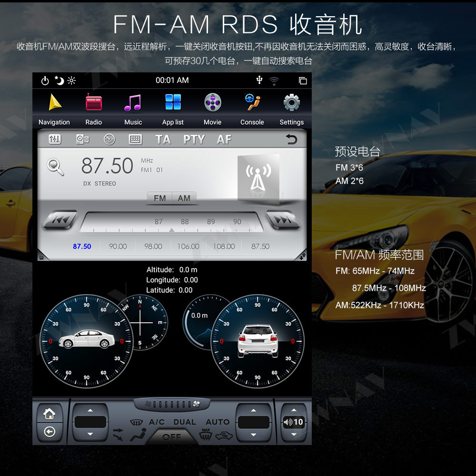This screenshot has width=476, height=476.
Task: Tap the brightness sun icon
Action: click(x=72, y=80)
